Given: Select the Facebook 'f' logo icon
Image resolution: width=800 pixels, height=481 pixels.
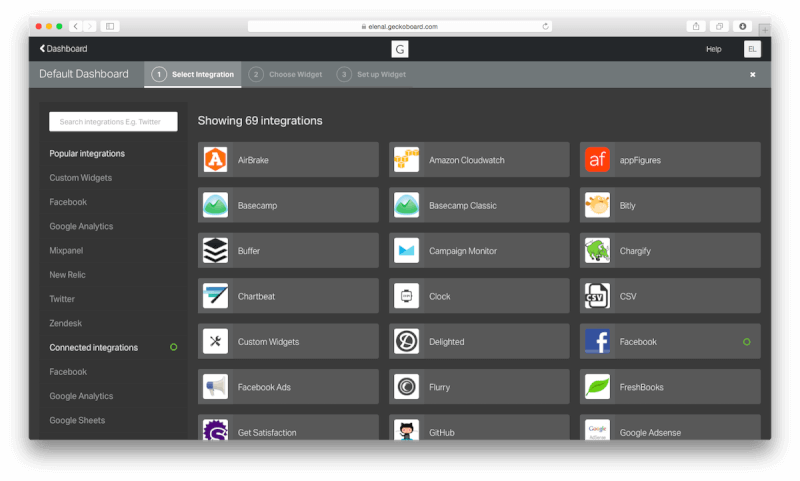Looking at the screenshot, I should (597, 341).
